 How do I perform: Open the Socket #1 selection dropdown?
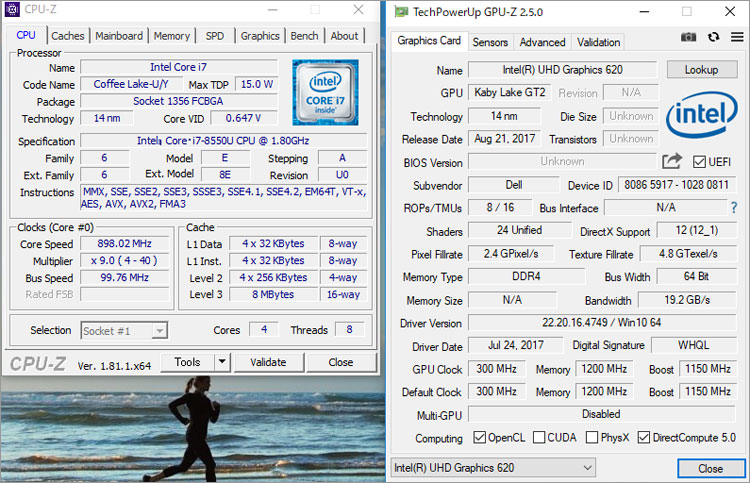(124, 330)
